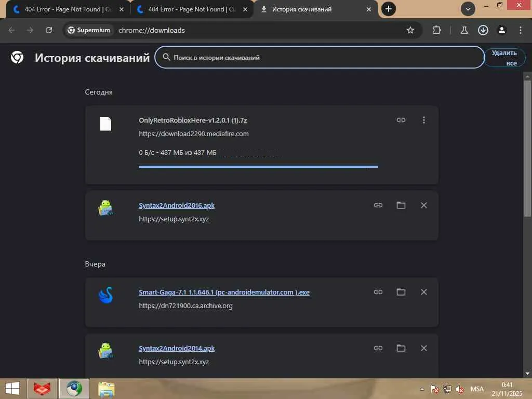The width and height of the screenshot is (532, 399).
Task: Click the https://download2290.mediafire.com source text
Action: point(194,134)
